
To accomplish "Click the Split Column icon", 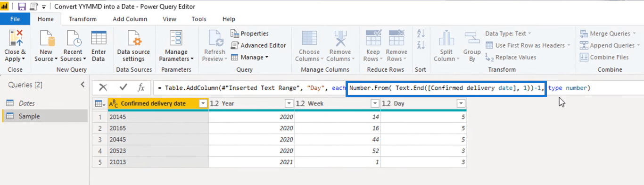I will click(446, 38).
